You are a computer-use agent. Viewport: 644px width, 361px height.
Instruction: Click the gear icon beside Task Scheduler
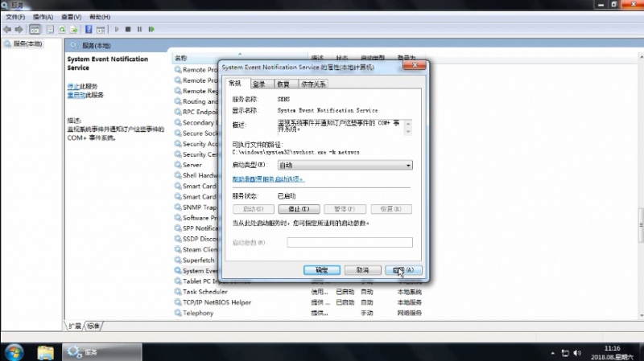(178, 292)
